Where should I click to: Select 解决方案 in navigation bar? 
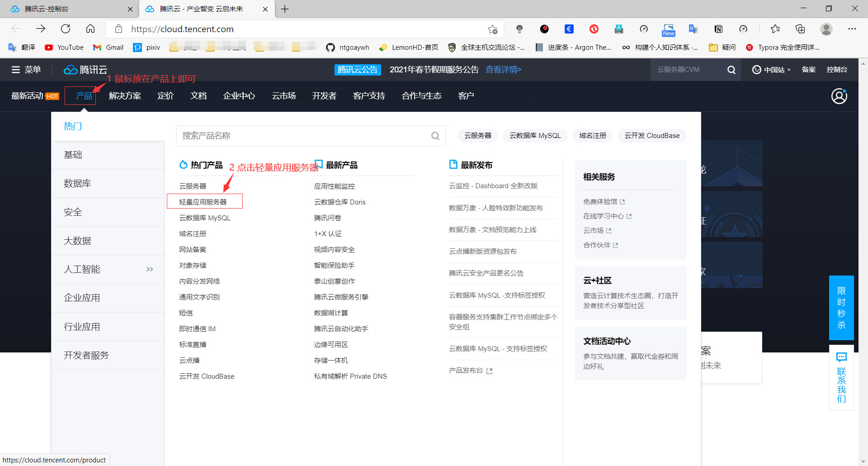[x=125, y=96]
